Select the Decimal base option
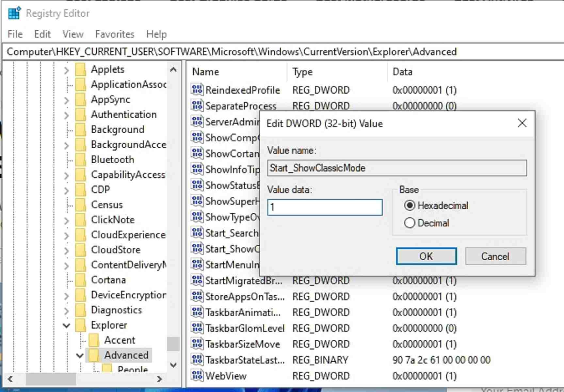Screen dimensions: 564x392 coord(410,223)
